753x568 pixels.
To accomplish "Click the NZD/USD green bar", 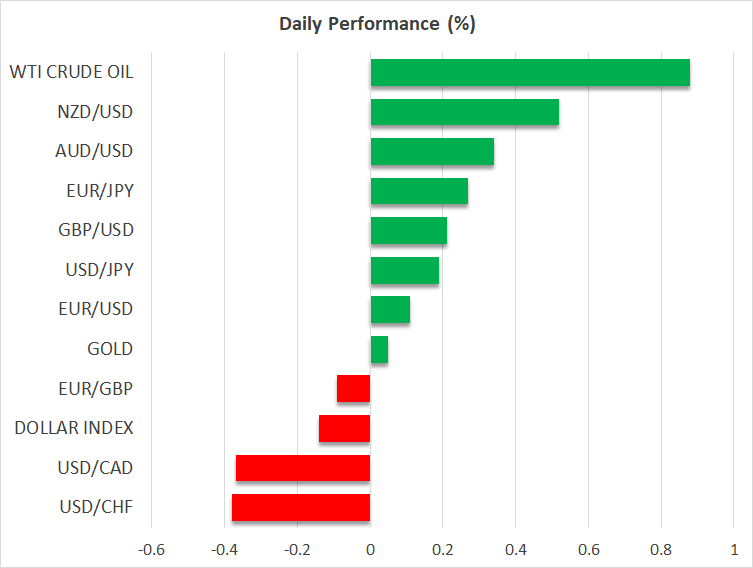I will click(464, 112).
